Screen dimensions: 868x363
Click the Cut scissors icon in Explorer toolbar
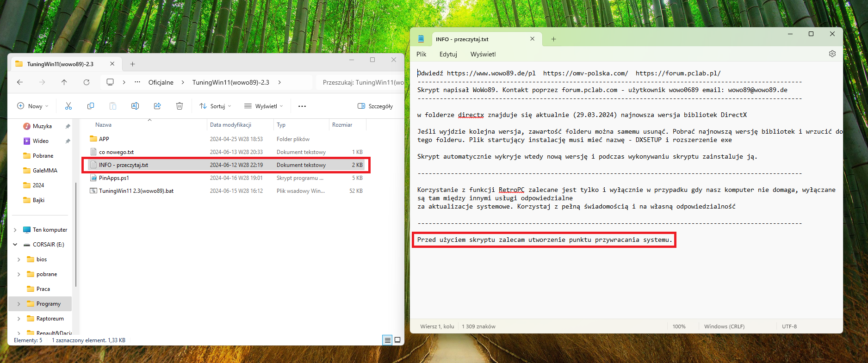coord(68,106)
